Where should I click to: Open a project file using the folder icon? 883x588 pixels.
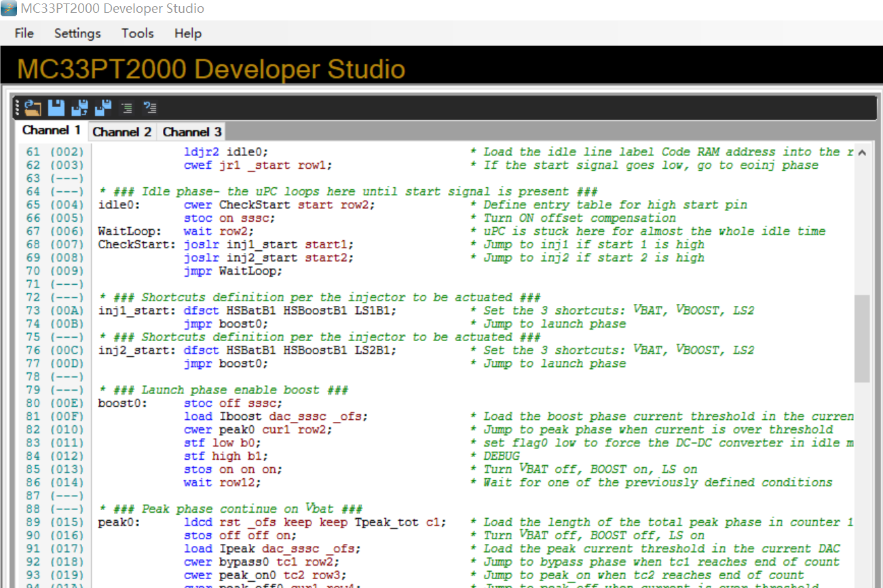click(x=32, y=107)
